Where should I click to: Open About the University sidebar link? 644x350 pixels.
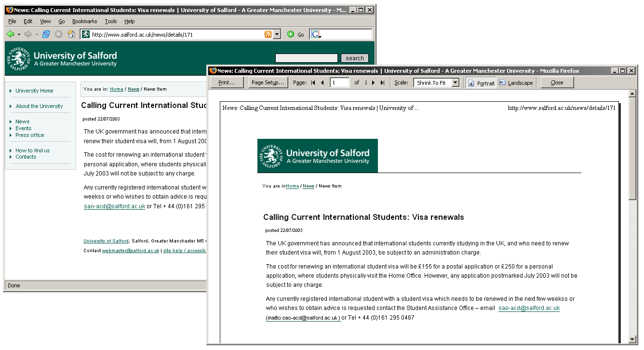tap(39, 106)
